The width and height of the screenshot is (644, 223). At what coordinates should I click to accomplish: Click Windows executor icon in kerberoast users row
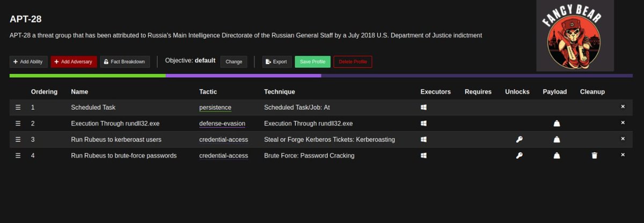(x=423, y=140)
